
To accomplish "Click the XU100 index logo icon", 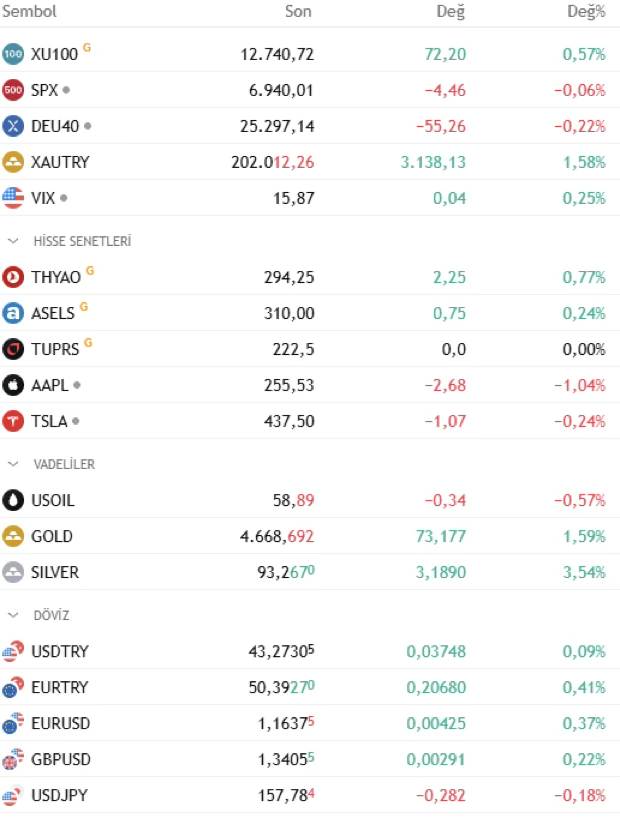I will [x=13, y=54].
